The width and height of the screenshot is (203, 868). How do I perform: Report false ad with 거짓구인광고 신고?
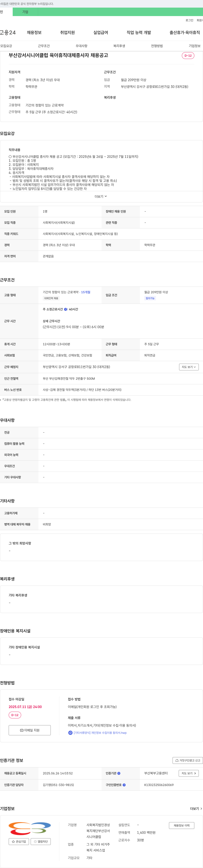click(x=188, y=760)
